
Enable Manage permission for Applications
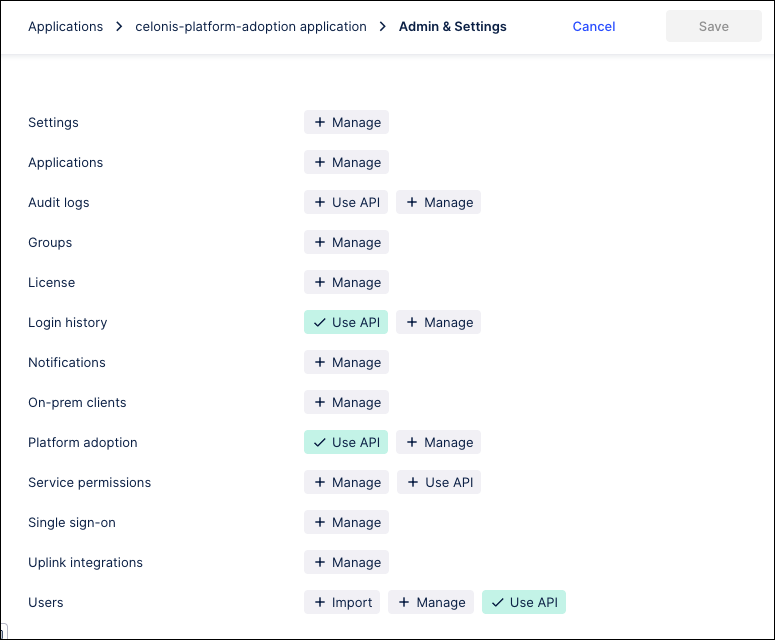click(346, 162)
